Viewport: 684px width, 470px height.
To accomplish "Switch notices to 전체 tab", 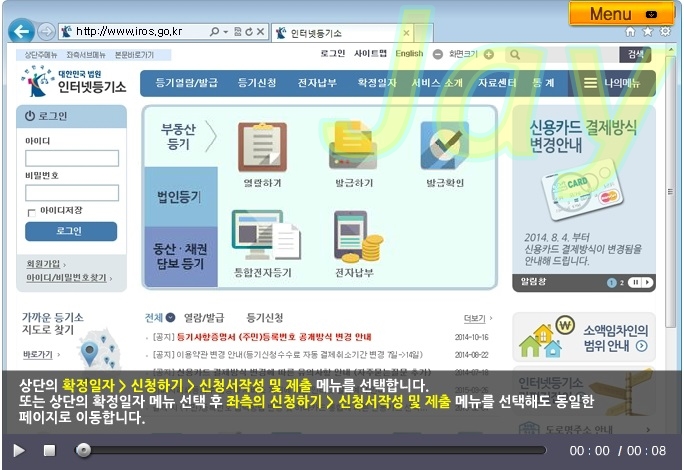I will tap(160, 318).
